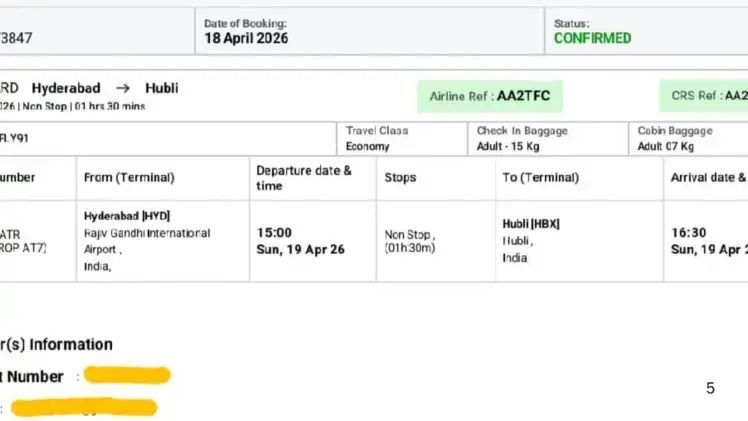This screenshot has width=748, height=421.
Task: Select the 15:00 departure time
Action: click(274, 233)
